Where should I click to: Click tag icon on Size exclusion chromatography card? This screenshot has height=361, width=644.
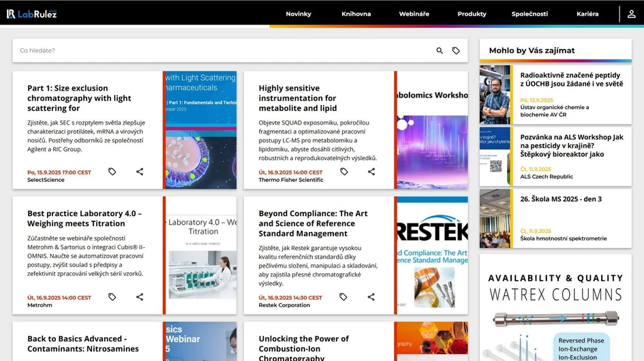[112, 172]
